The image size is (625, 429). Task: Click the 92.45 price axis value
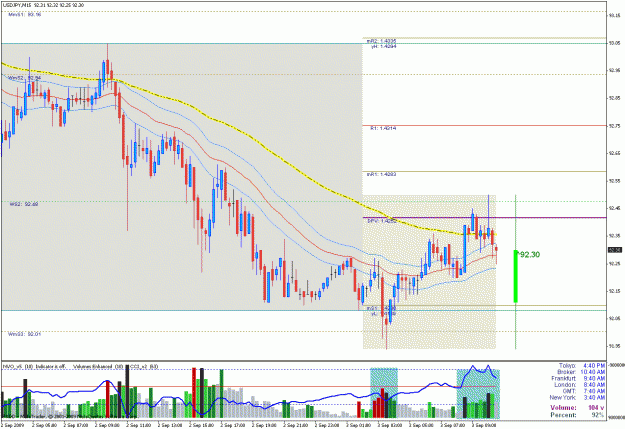614,209
